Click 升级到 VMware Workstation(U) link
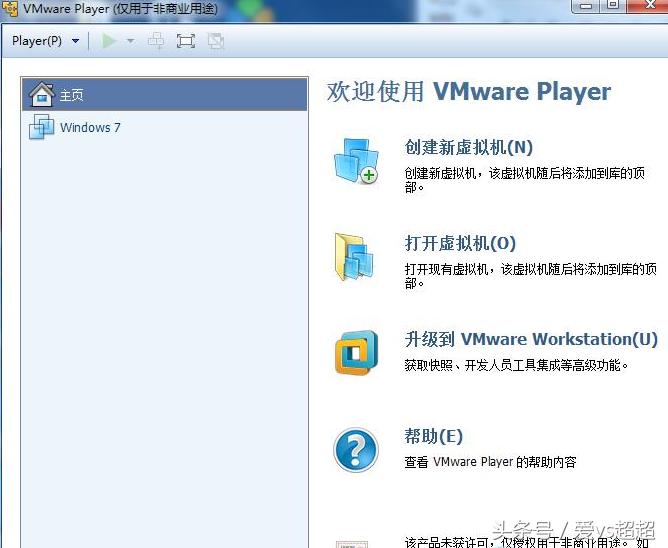The width and height of the screenshot is (668, 548). [x=531, y=339]
